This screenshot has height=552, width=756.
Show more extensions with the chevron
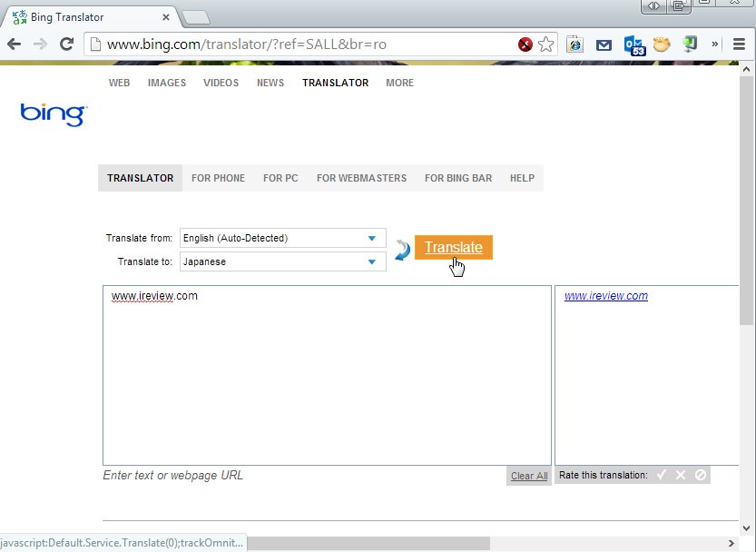714,44
